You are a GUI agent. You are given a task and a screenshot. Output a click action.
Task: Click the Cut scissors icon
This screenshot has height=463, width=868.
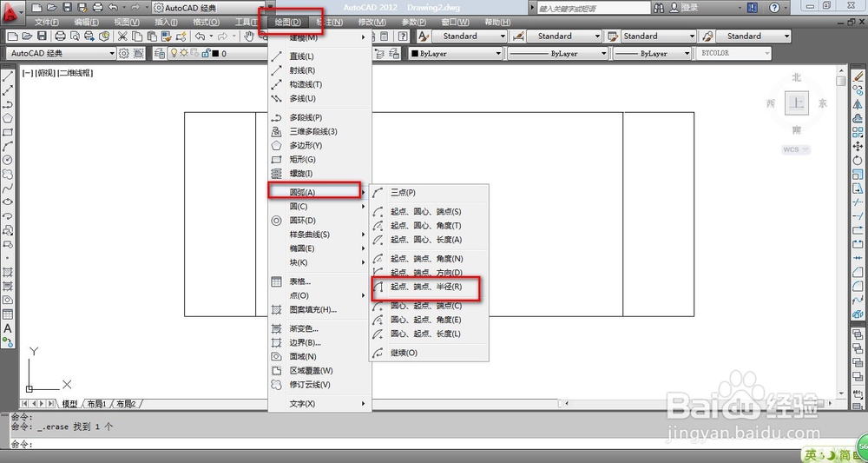[x=122, y=36]
